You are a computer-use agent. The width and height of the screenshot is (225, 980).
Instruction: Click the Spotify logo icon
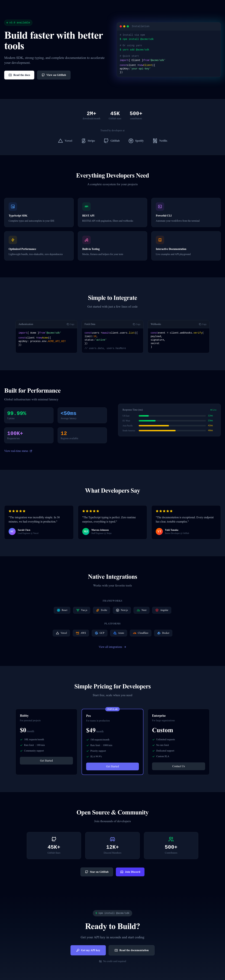pyautogui.click(x=131, y=141)
